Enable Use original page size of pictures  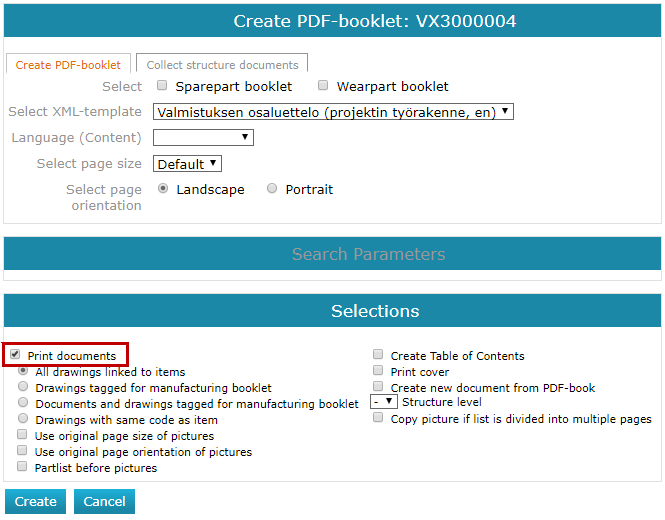point(22,434)
